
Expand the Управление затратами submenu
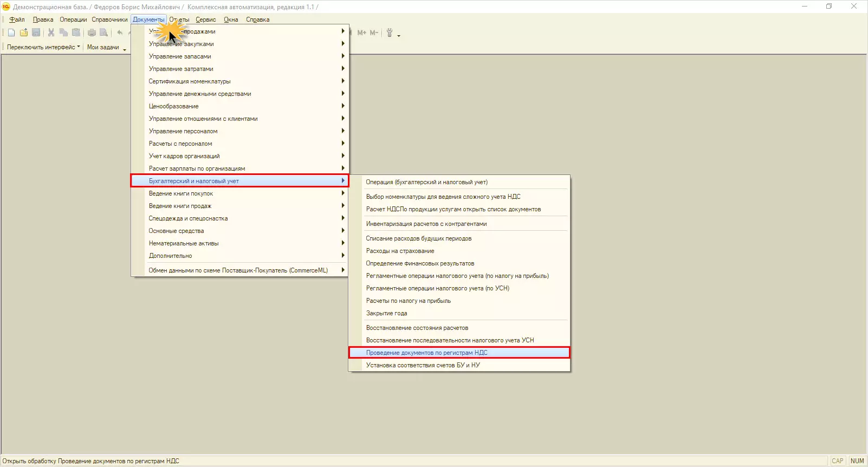coord(240,69)
